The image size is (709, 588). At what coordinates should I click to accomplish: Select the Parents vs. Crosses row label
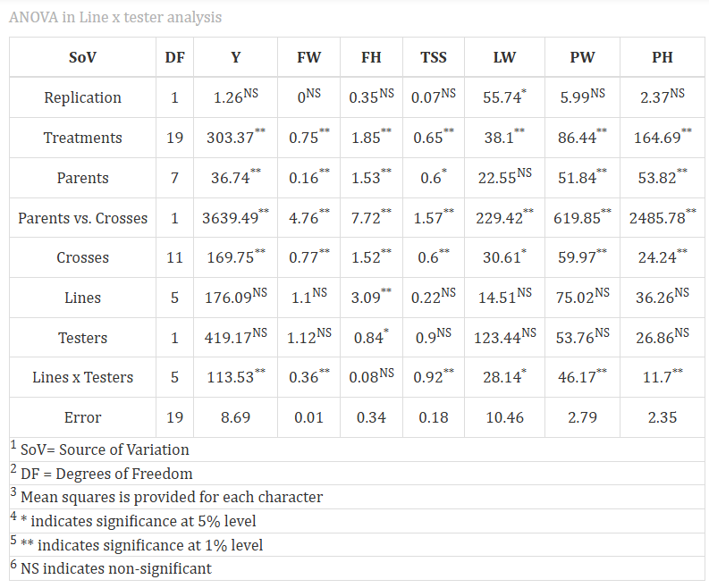[83, 218]
